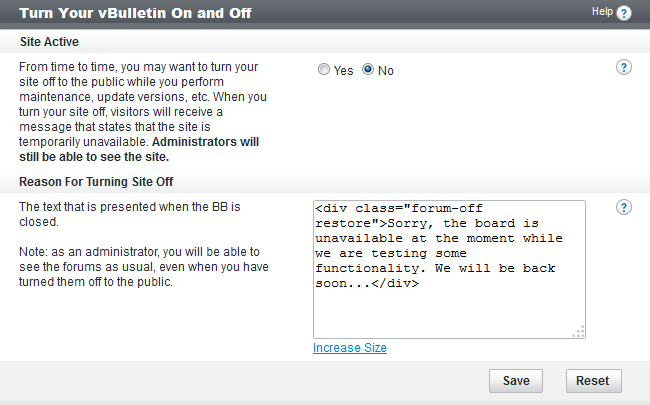Click the Increase Size link
Image resolution: width=650 pixels, height=405 pixels.
click(x=350, y=348)
